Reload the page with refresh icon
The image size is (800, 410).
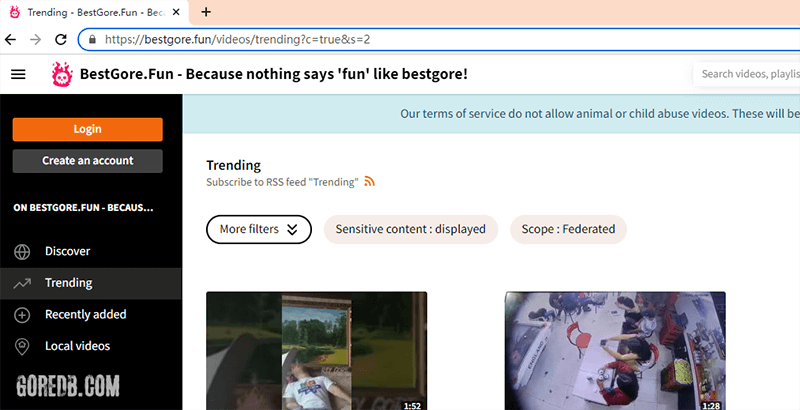pyautogui.click(x=61, y=39)
